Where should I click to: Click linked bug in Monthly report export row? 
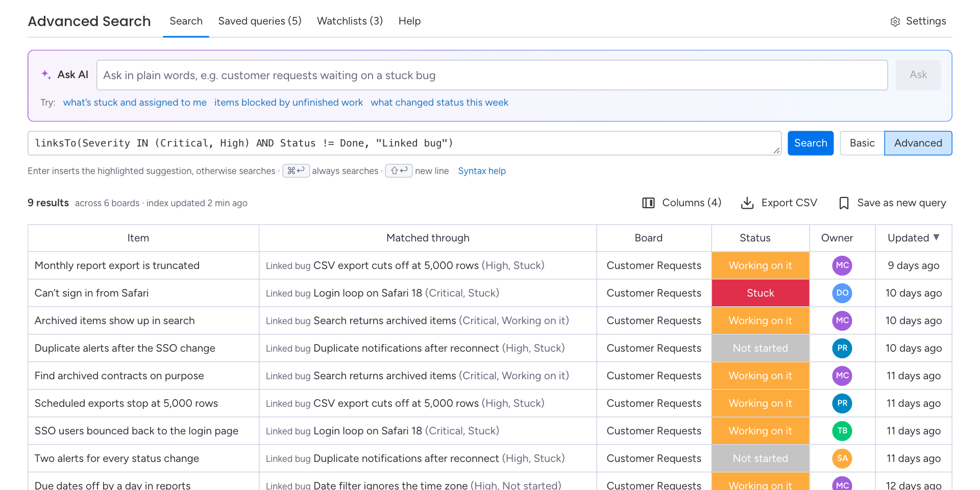click(x=396, y=265)
